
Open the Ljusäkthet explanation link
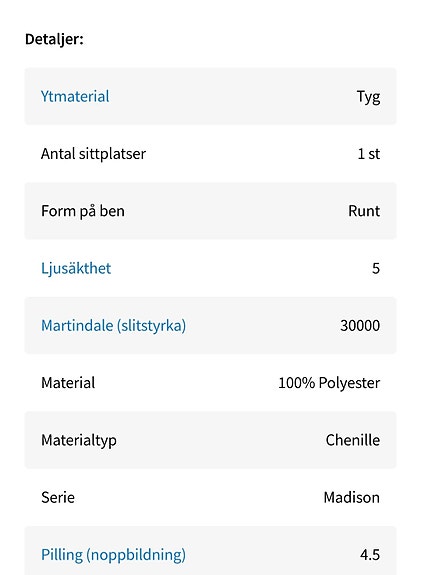[76, 268]
